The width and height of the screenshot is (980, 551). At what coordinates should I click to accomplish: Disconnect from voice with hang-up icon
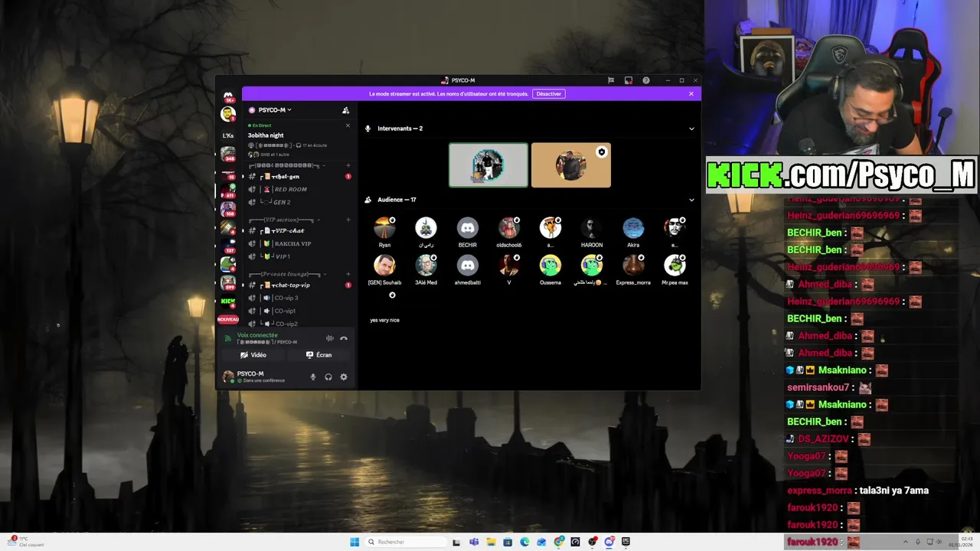[344, 338]
